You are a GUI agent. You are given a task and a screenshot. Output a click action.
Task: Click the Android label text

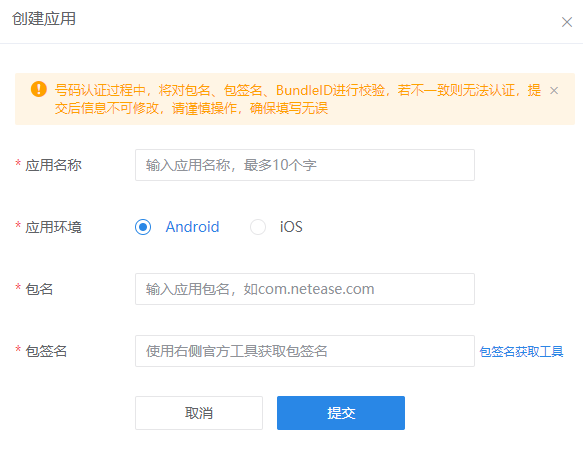(x=192, y=227)
